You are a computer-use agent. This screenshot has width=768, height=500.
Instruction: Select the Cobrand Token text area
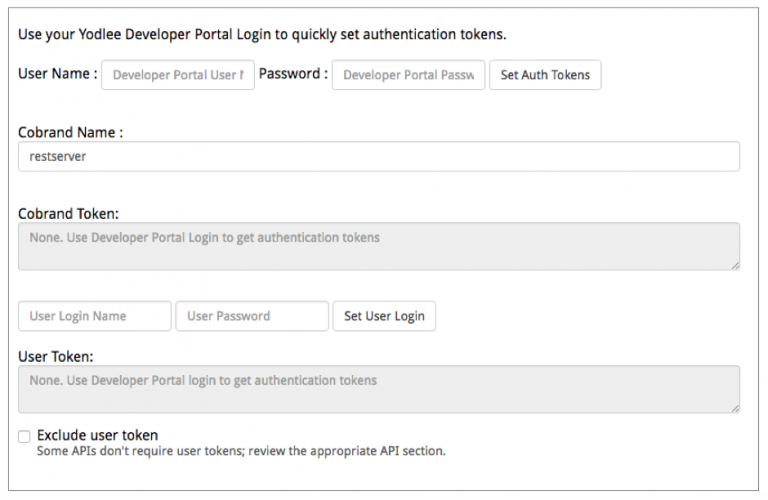click(379, 245)
